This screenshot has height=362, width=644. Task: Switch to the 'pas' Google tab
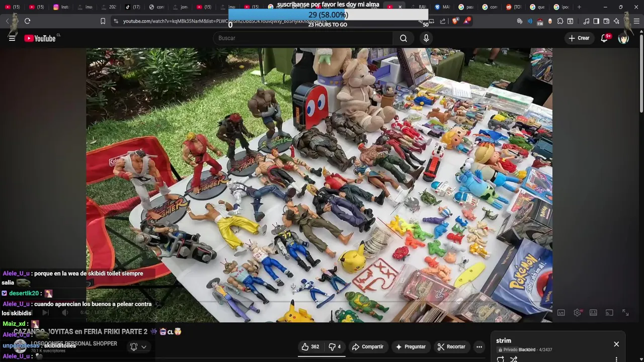(466, 7)
